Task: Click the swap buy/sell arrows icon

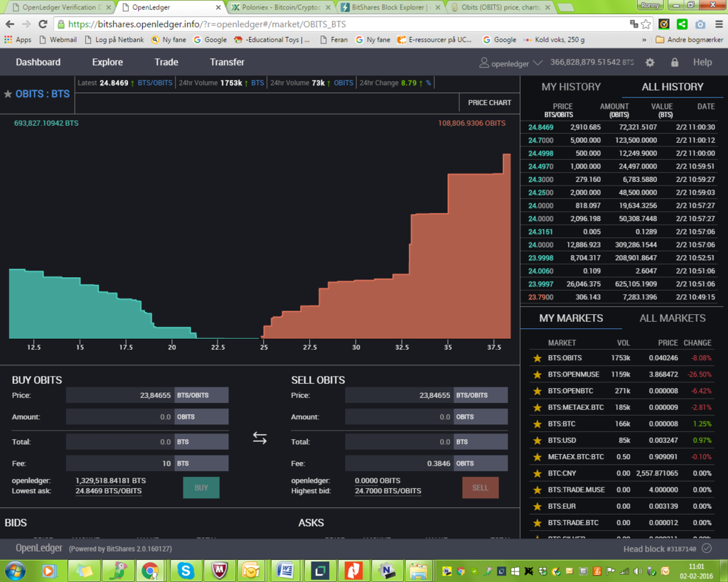Action: click(x=259, y=438)
